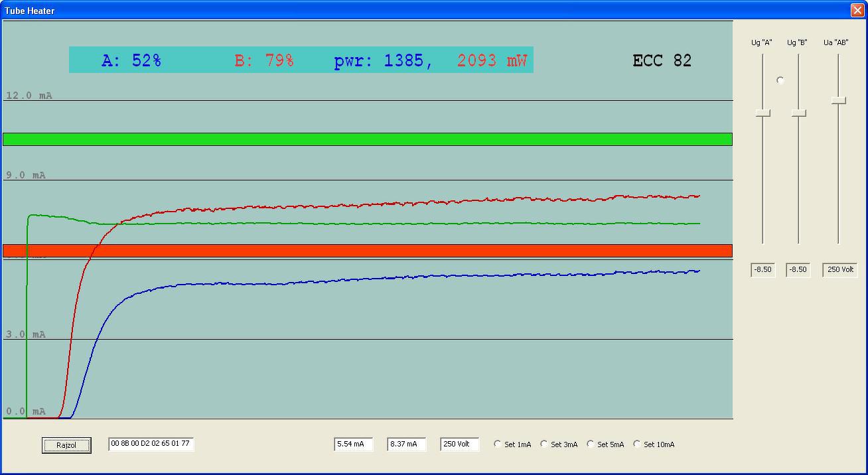Click the Ug "A" slider label
Screen dimensions: 868x475
[x=761, y=42]
